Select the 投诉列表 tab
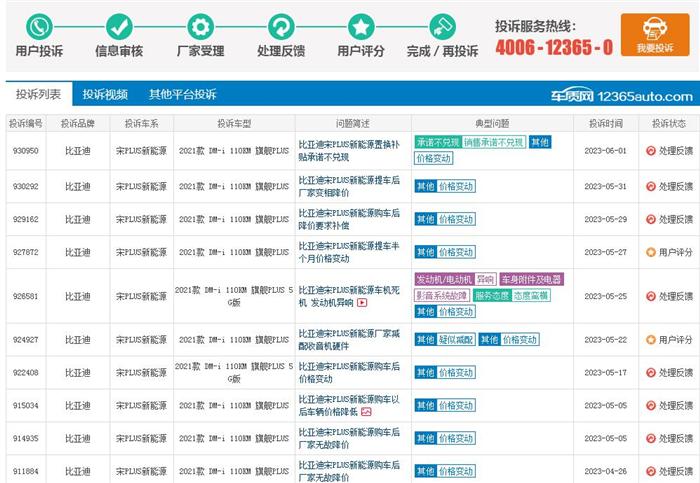Screen dimensions: 700x483 click(38, 94)
